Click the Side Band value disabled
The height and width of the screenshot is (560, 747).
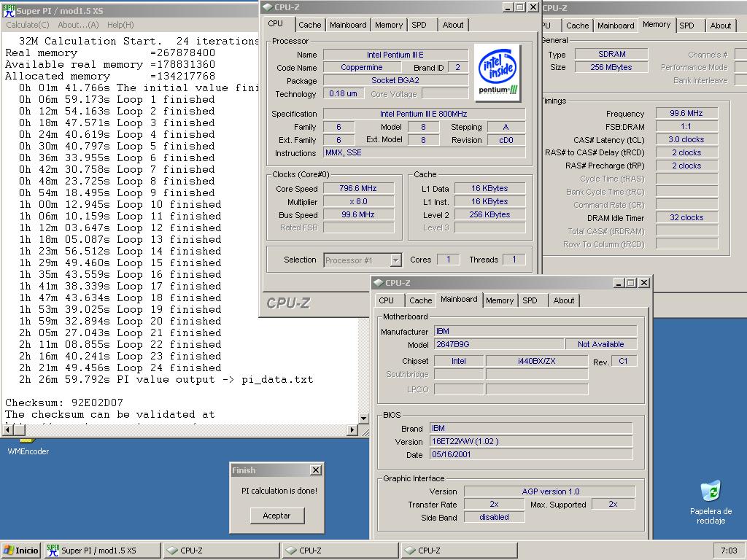494,517
